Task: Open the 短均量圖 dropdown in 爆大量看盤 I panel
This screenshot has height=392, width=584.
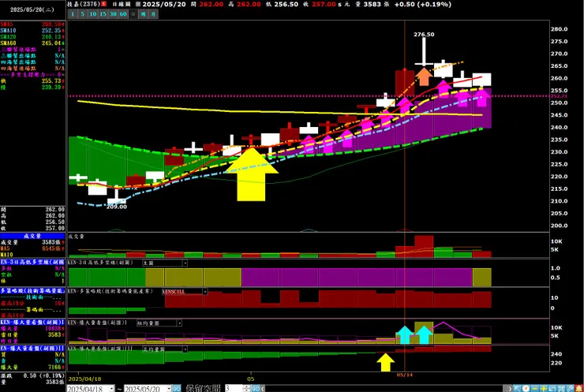Action: pos(159,323)
